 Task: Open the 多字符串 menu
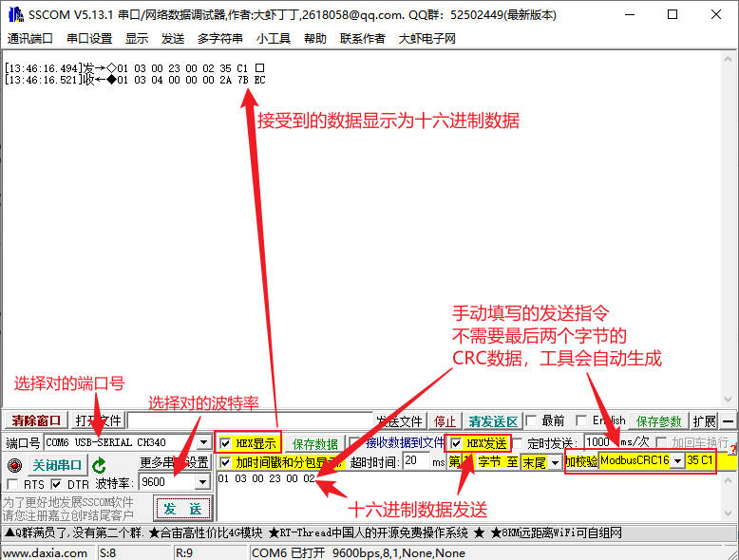tap(220, 39)
